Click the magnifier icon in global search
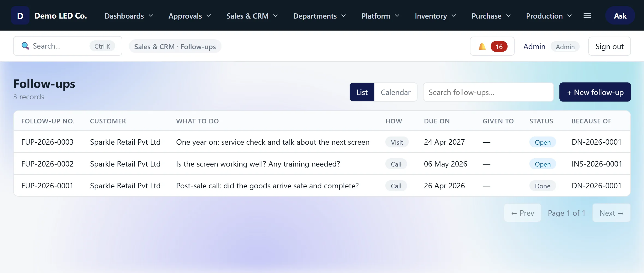Viewport: 644px width, 273px height. click(x=25, y=46)
